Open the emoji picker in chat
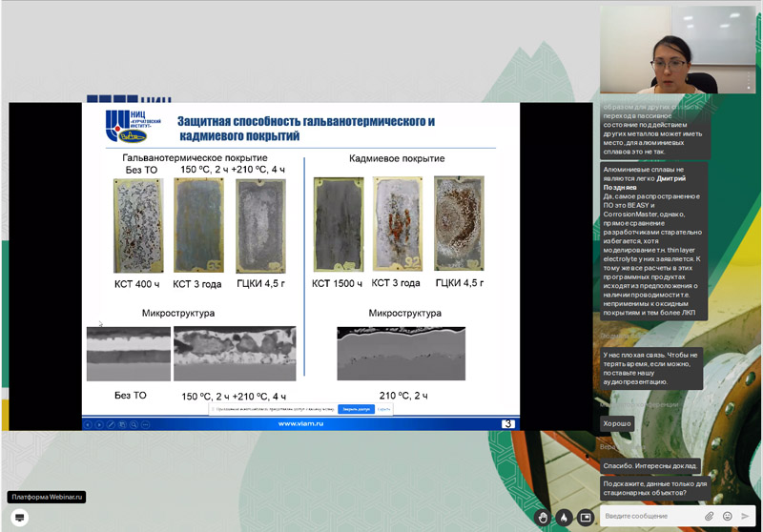This screenshot has width=763, height=532. coord(728,516)
